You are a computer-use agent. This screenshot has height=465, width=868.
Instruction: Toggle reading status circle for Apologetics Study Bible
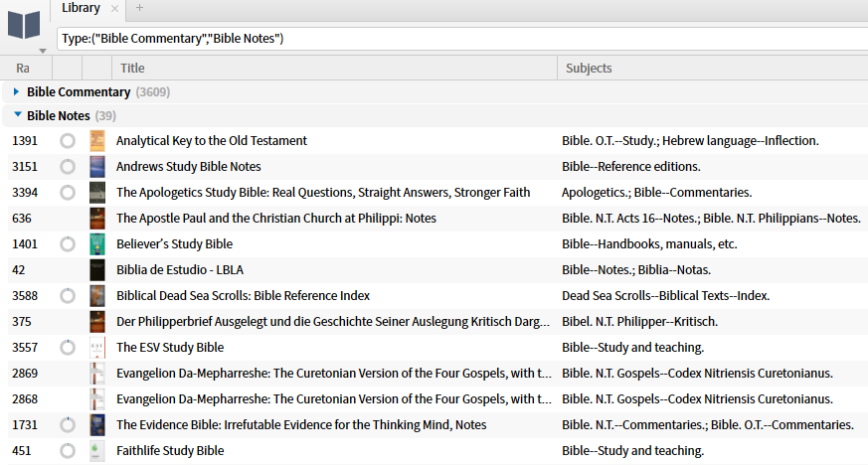coord(68,193)
